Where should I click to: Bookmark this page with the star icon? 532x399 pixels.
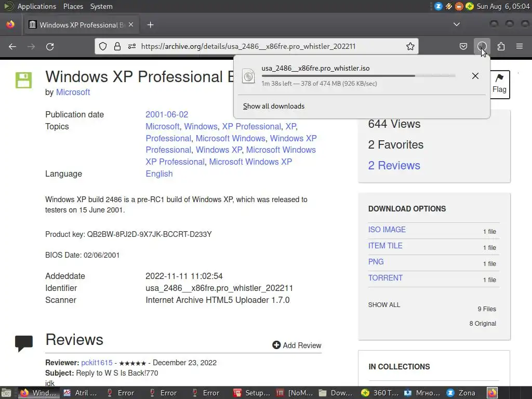(410, 46)
